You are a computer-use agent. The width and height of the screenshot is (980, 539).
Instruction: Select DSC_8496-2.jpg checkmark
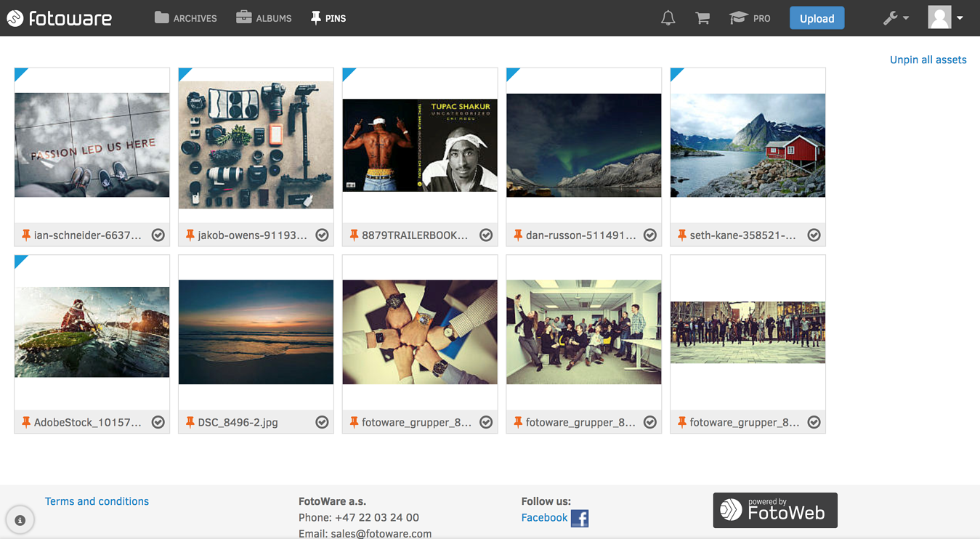click(x=322, y=422)
